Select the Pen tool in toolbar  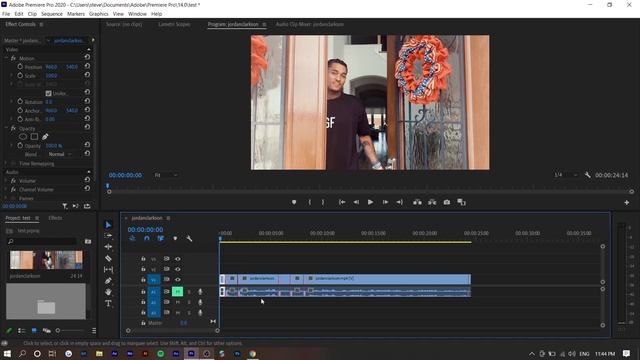(108, 281)
